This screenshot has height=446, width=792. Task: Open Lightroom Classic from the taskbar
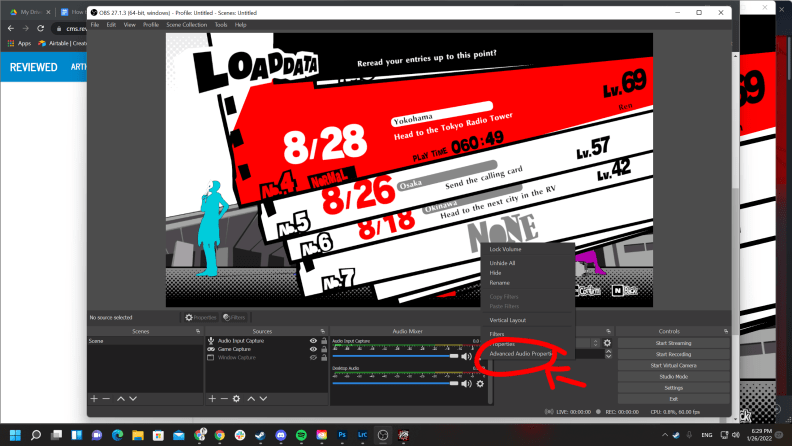tap(362, 435)
